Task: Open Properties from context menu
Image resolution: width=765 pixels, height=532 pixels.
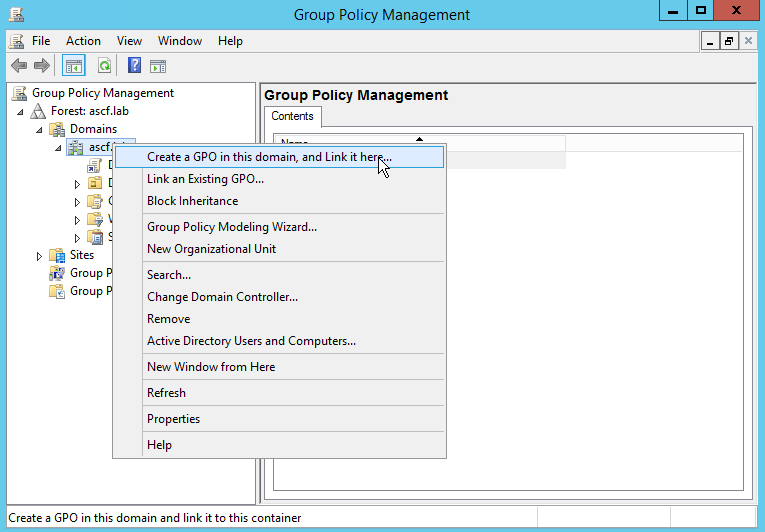Action: coord(280,419)
